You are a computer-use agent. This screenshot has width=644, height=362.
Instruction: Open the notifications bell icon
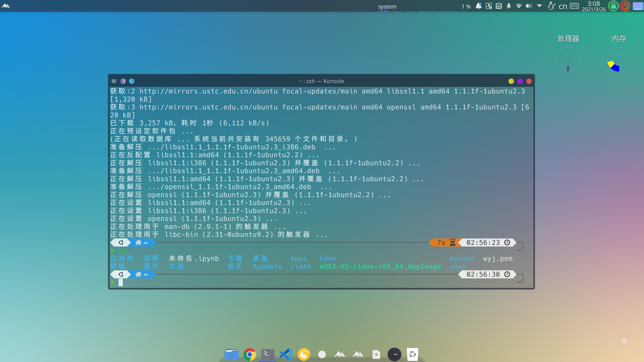(x=478, y=6)
